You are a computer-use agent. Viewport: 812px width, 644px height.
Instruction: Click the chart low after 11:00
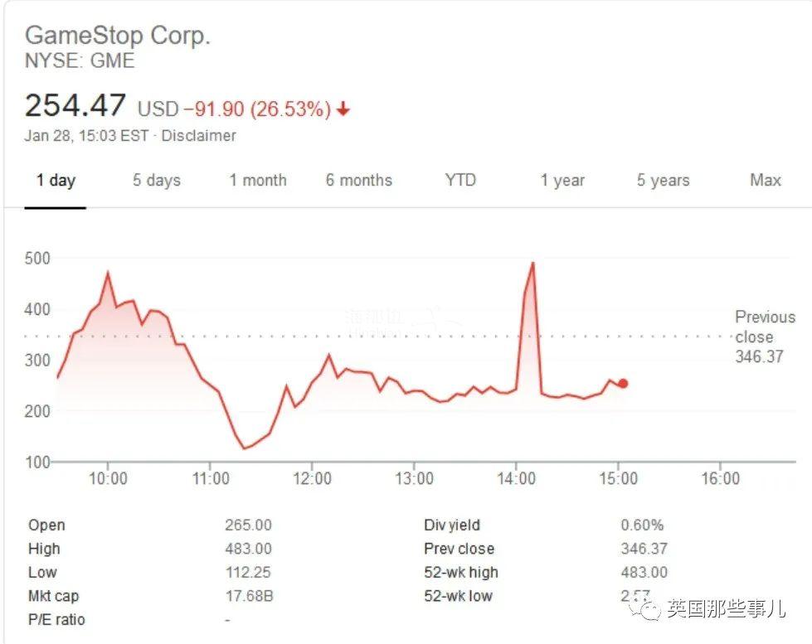click(x=244, y=448)
